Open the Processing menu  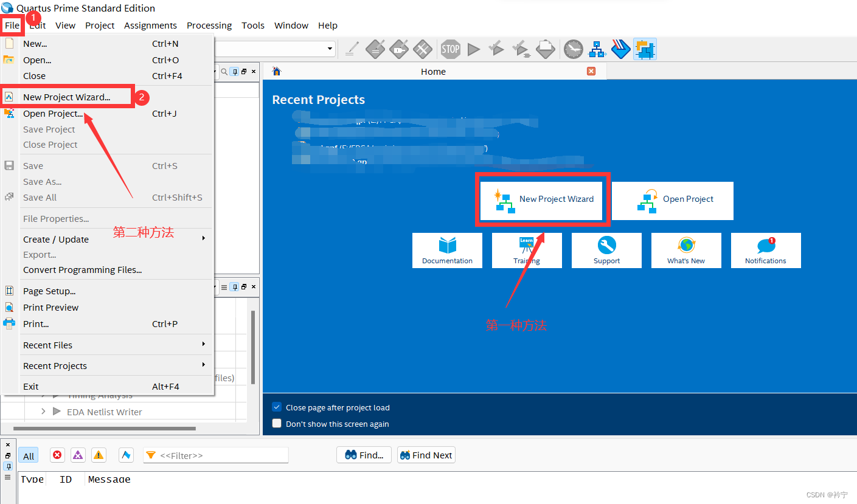pyautogui.click(x=209, y=26)
